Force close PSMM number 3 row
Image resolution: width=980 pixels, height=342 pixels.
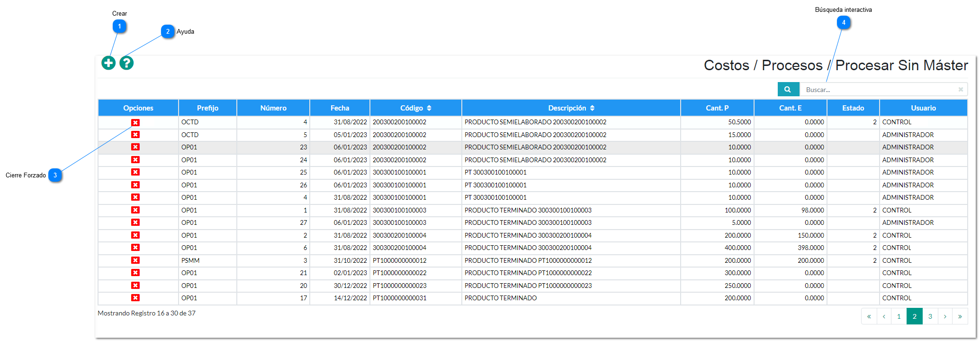click(135, 260)
